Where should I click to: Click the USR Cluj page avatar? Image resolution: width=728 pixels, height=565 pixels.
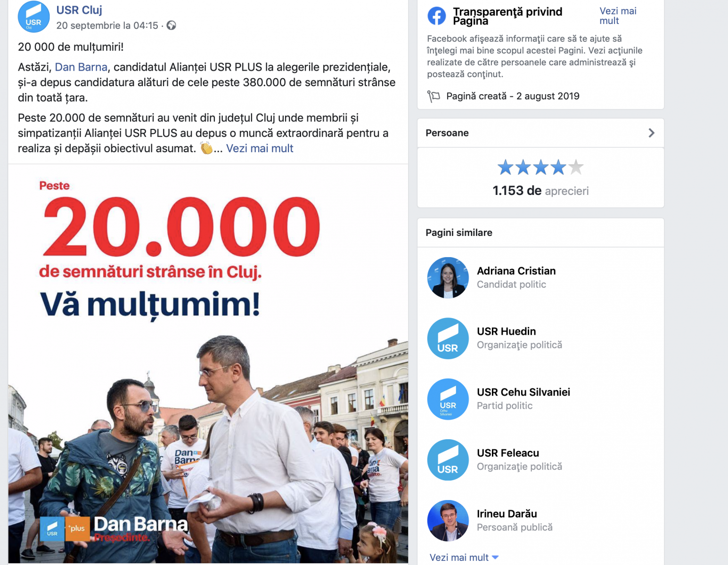(x=33, y=16)
